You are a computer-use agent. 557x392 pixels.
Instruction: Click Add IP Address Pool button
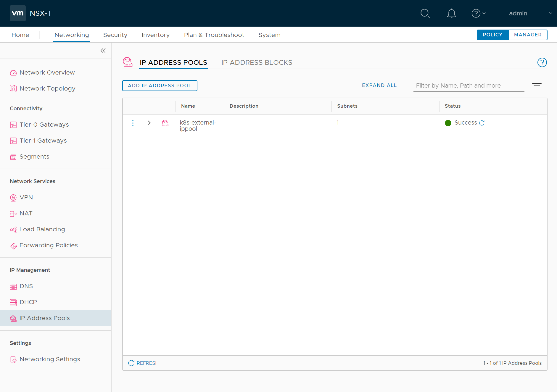[160, 86]
